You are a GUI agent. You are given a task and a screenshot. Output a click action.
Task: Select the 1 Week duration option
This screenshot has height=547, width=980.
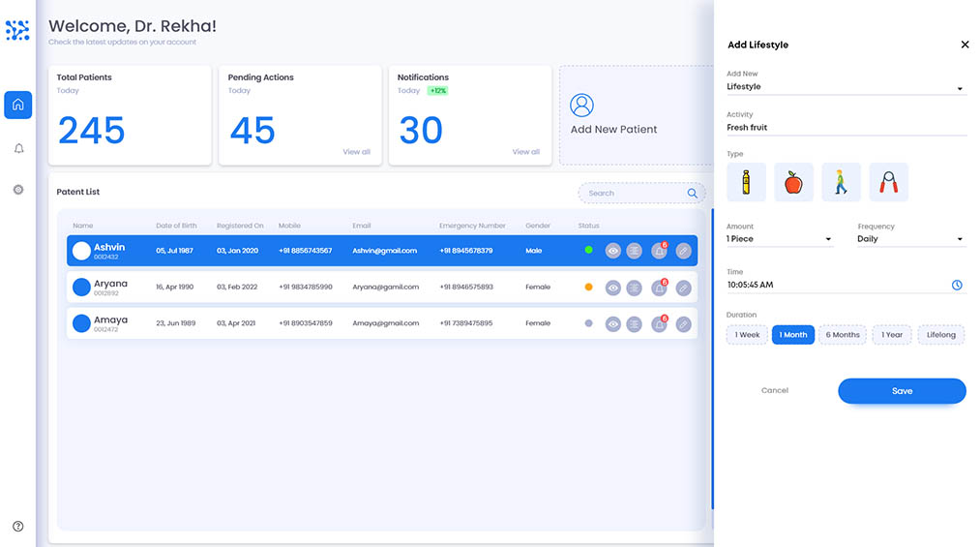pyautogui.click(x=747, y=335)
